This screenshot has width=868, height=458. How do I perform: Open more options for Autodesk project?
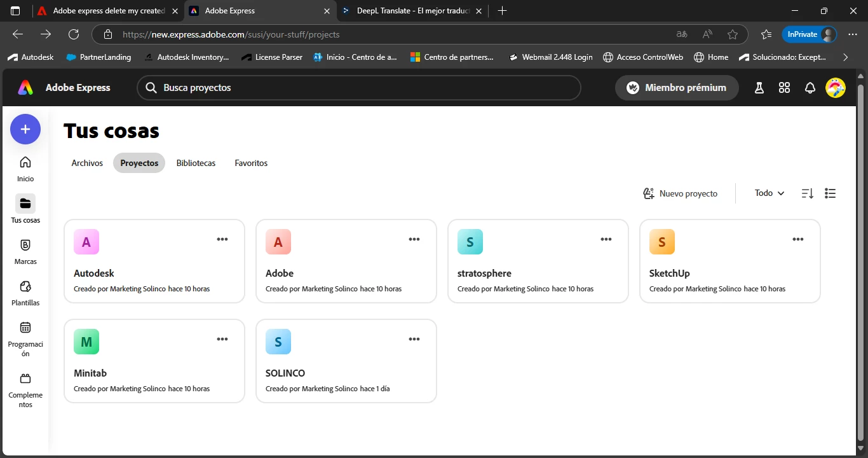[x=222, y=239]
